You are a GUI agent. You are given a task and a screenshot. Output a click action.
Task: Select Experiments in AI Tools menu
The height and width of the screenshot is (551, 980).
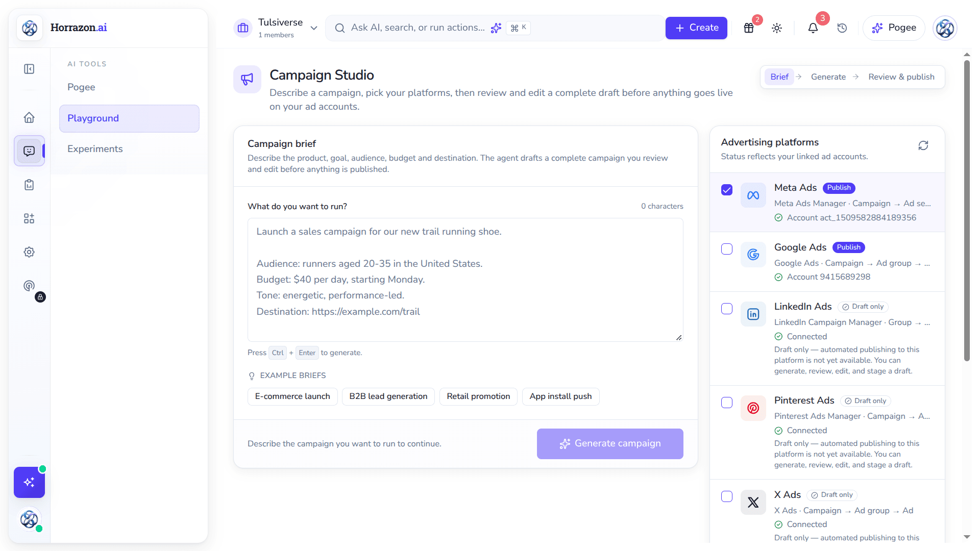tap(129, 149)
